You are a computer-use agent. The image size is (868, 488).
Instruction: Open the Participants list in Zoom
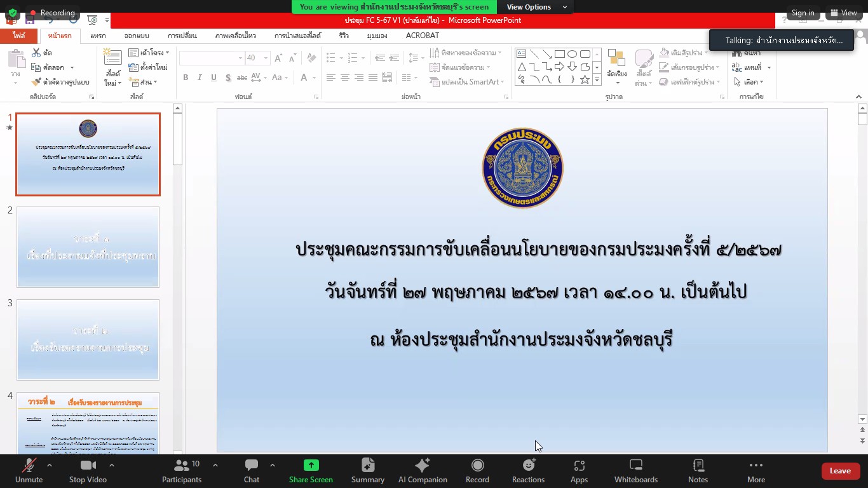click(x=182, y=471)
